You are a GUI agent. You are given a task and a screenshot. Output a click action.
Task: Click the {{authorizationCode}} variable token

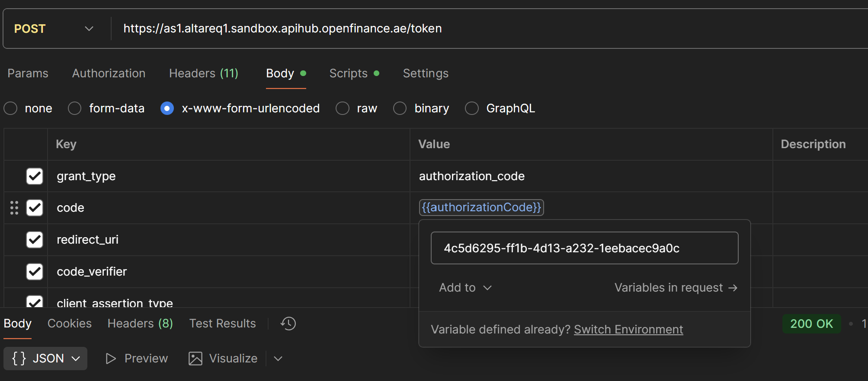[481, 207]
